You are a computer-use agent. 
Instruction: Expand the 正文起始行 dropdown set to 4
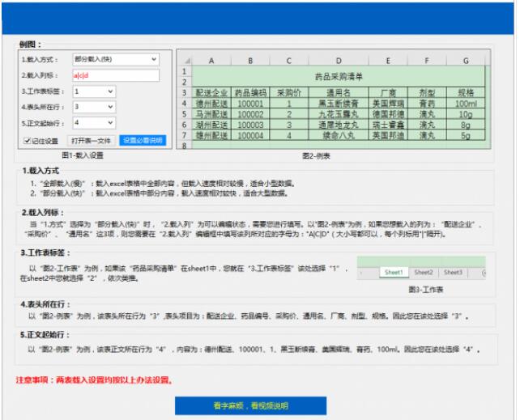pos(94,123)
